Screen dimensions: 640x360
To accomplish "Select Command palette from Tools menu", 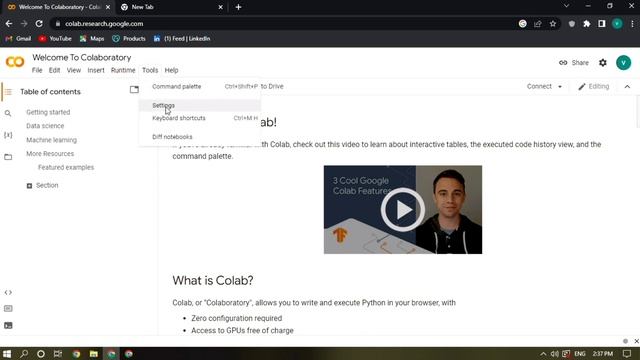I will tap(200, 87).
